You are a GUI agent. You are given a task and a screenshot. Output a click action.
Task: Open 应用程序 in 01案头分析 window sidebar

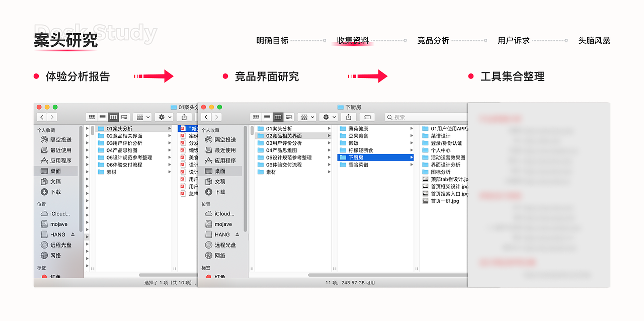pos(56,160)
